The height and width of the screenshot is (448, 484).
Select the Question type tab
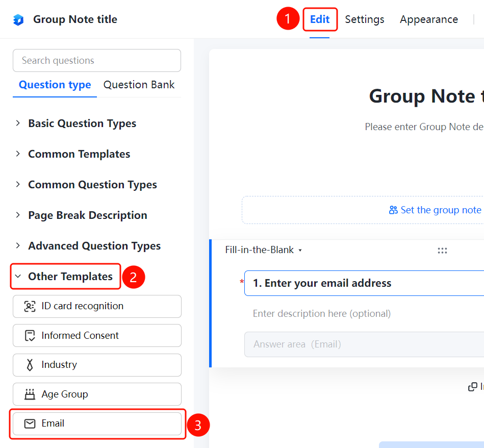[55, 85]
